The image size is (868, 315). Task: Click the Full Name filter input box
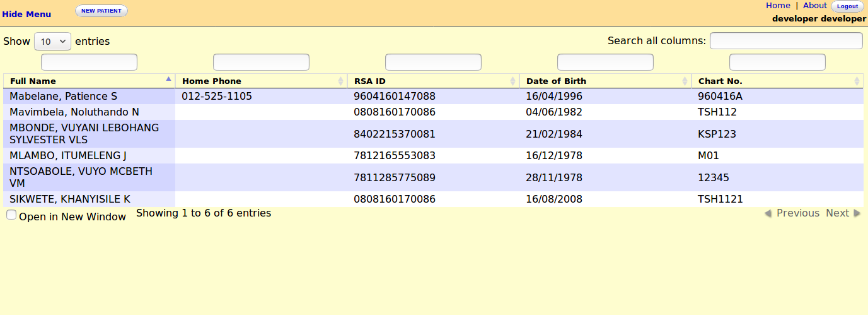89,62
